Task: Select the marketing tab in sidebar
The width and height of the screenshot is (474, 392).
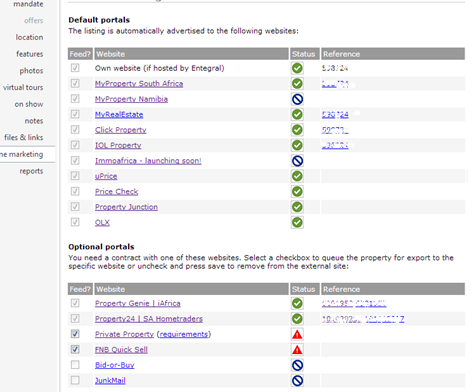Action: (x=22, y=154)
